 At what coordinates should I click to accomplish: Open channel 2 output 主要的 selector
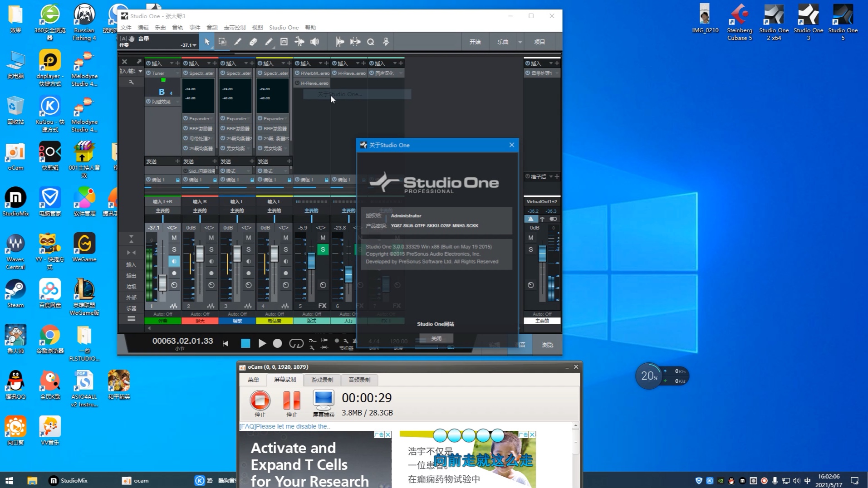tap(200, 210)
